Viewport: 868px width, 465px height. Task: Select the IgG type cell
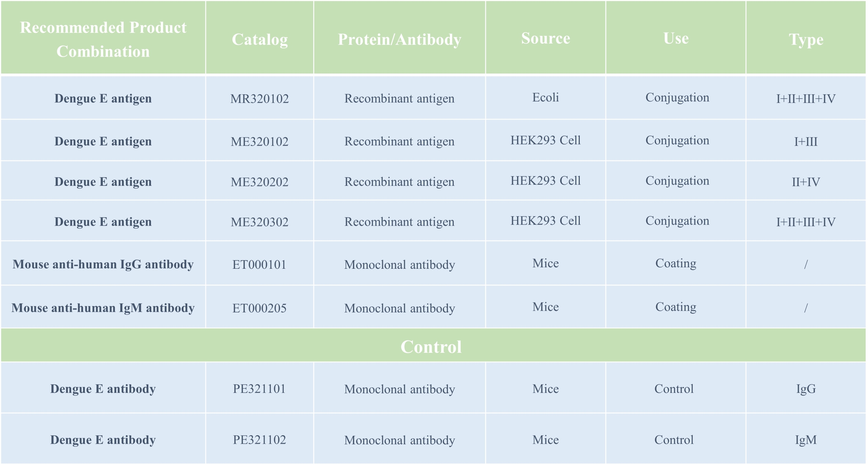pos(806,389)
